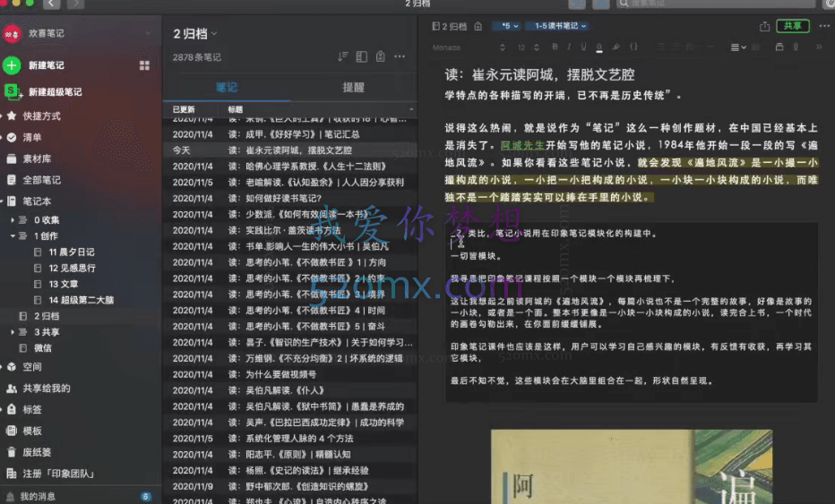Open 共享给我的 in the sidebar
This screenshot has width=835, height=504.
39,388
